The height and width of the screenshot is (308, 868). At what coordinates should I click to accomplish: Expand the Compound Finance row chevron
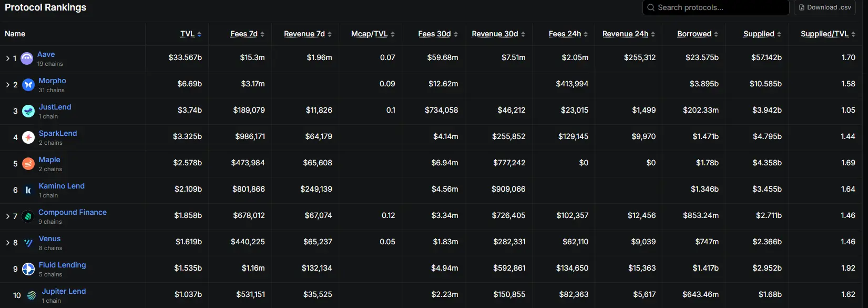point(7,216)
